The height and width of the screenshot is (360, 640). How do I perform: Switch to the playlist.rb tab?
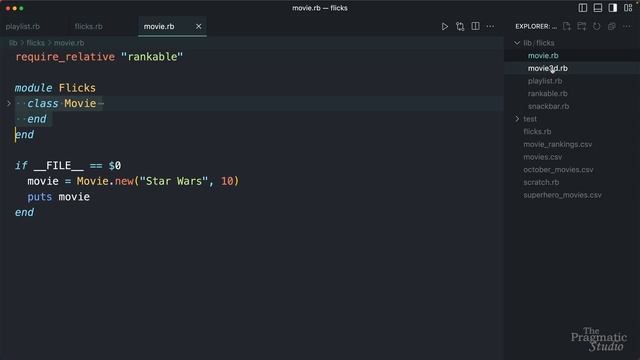pyautogui.click(x=23, y=27)
